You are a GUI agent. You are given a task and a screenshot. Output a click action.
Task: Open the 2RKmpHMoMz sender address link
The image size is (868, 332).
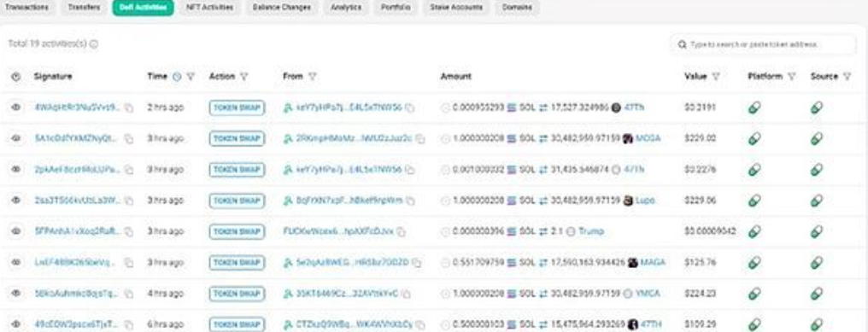(355, 138)
